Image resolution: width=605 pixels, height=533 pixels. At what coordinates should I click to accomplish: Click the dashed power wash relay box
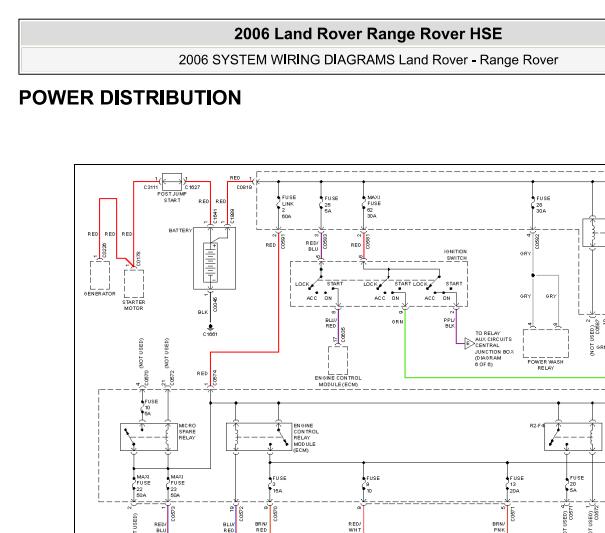(x=546, y=343)
